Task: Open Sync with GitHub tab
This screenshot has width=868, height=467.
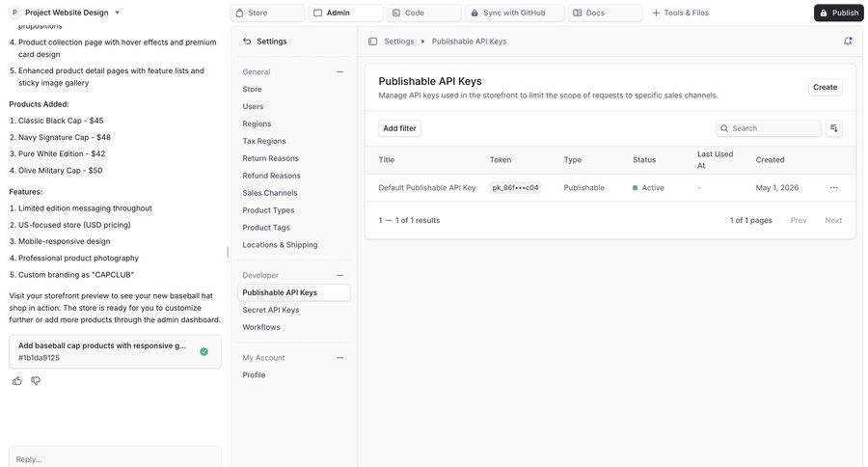Action: [515, 13]
